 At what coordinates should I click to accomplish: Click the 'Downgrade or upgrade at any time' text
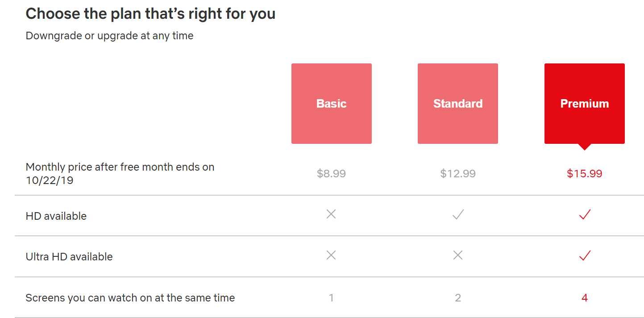(x=109, y=36)
